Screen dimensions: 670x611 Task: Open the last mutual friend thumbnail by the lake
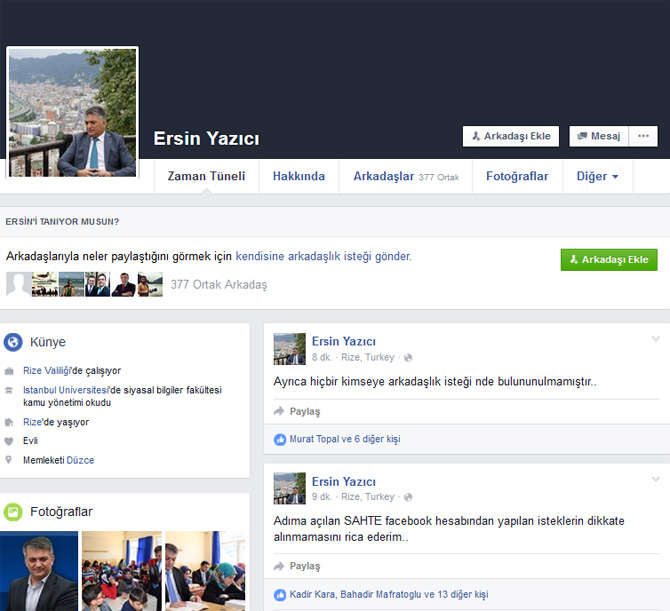coord(150,284)
